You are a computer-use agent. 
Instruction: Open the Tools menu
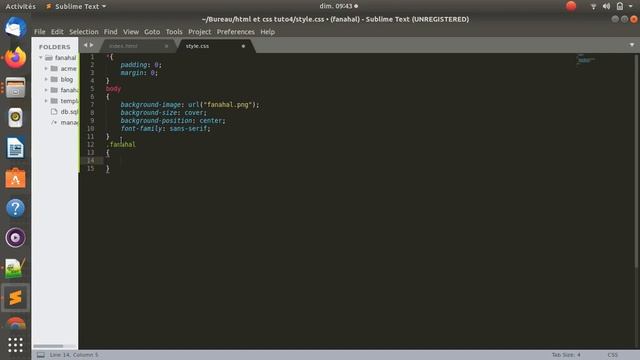coord(174,32)
